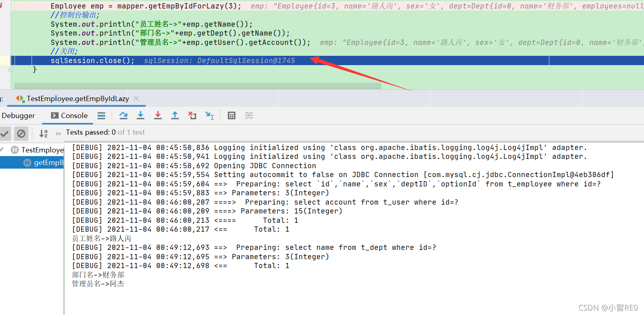Click the console output '部门名->财务部'

click(x=98, y=275)
